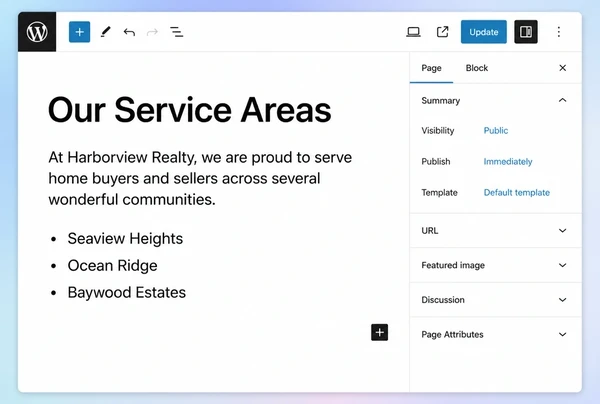
Task: Click the Template label in Summary
Action: pos(439,192)
